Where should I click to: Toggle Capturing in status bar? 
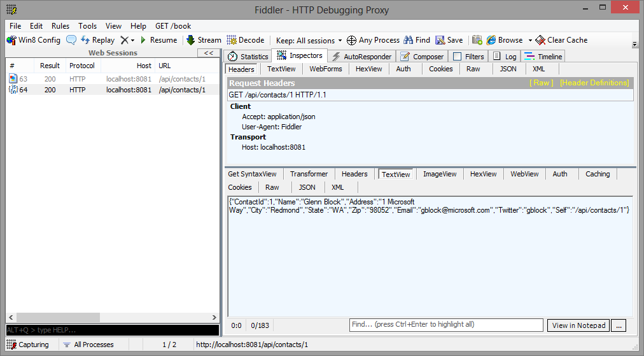pos(28,345)
